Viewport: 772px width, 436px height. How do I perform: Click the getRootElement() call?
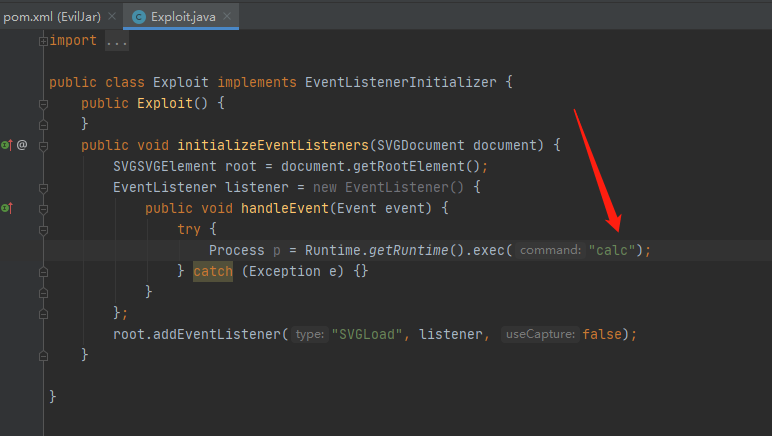click(417, 166)
